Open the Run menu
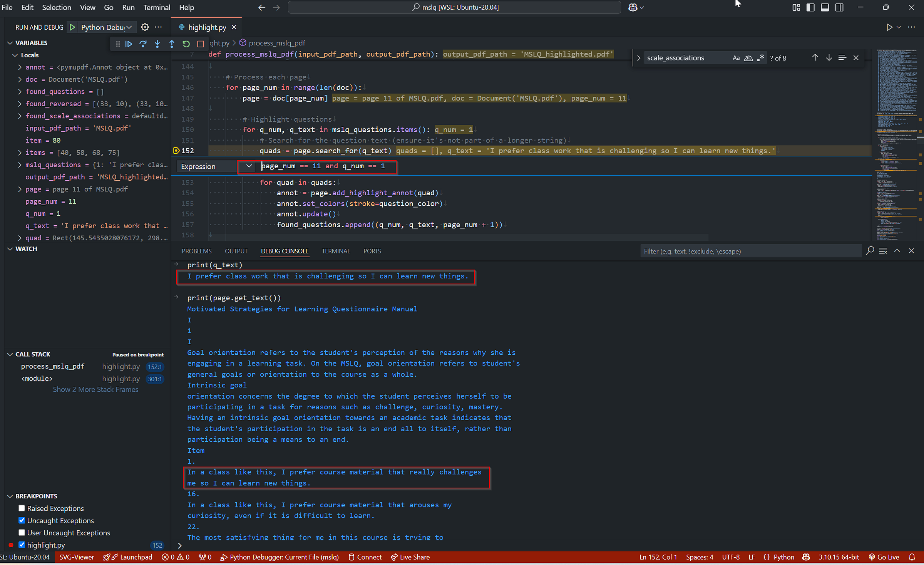Image resolution: width=924 pixels, height=565 pixels. pyautogui.click(x=128, y=7)
